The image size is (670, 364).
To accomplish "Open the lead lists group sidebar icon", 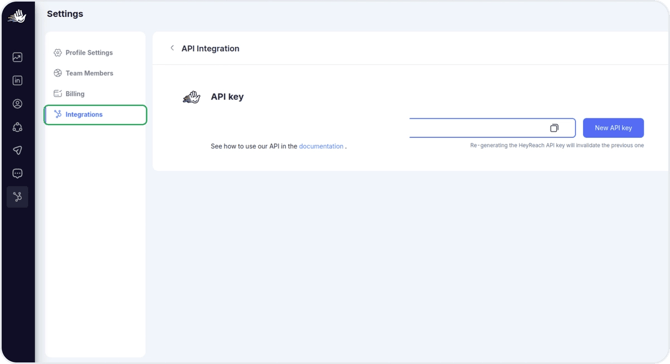I will [x=18, y=127].
